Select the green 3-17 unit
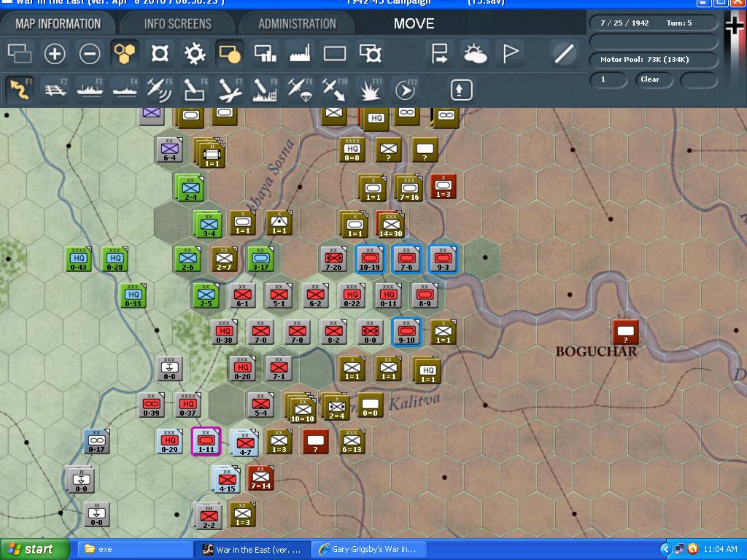Screen dimensions: 747x560 [260, 260]
